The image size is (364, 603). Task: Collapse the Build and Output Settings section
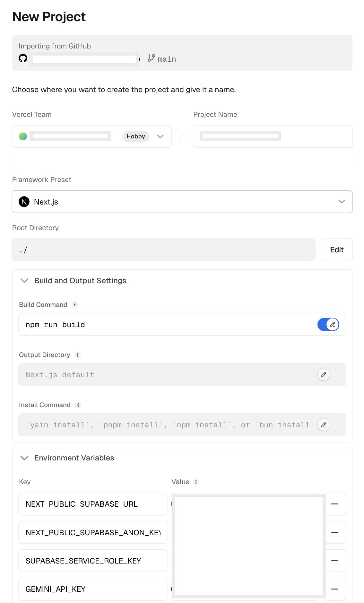pyautogui.click(x=24, y=281)
